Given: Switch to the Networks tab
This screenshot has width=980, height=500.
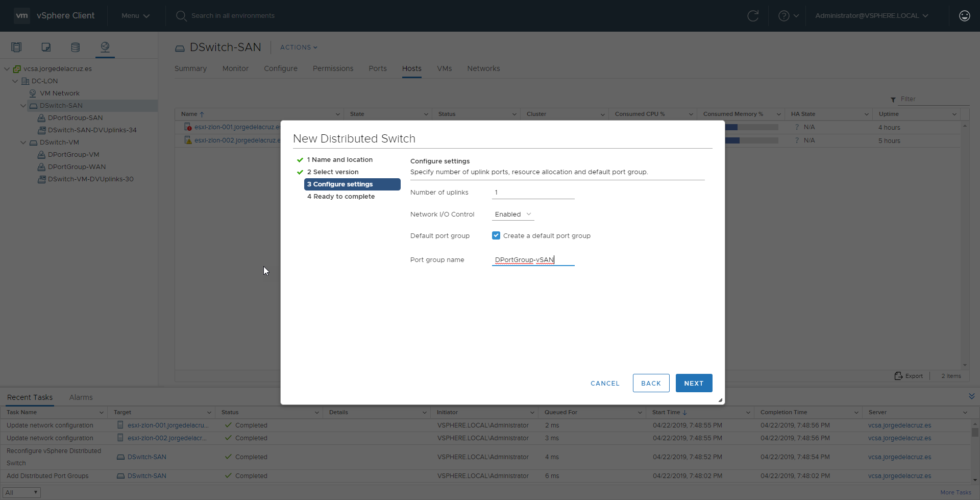Looking at the screenshot, I should click(483, 68).
